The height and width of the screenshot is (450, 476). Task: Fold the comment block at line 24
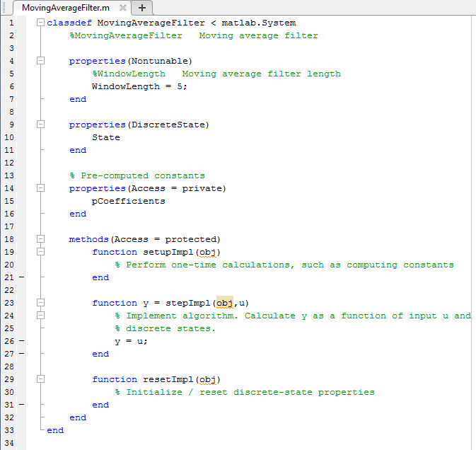click(40, 316)
